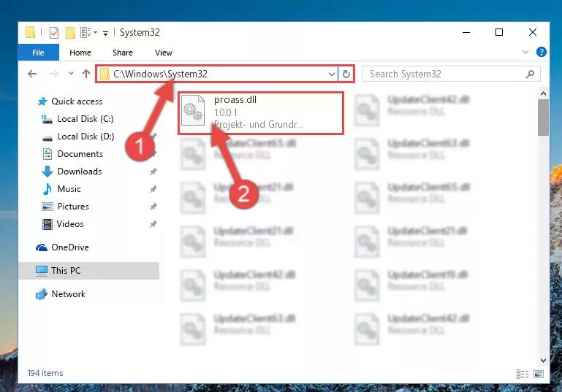
Task: Click the Music note icon
Action: pos(47,189)
